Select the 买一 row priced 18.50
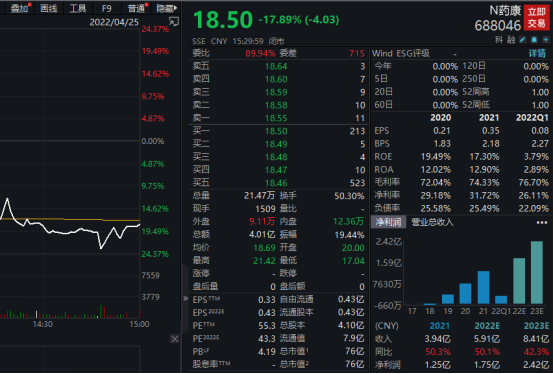This screenshot has width=553, height=374. click(x=279, y=131)
